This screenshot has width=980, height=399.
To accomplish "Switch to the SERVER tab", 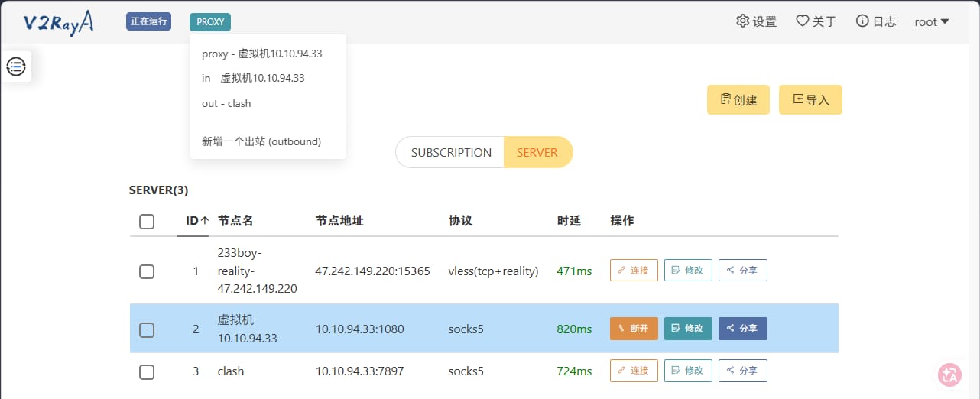I will pos(537,152).
